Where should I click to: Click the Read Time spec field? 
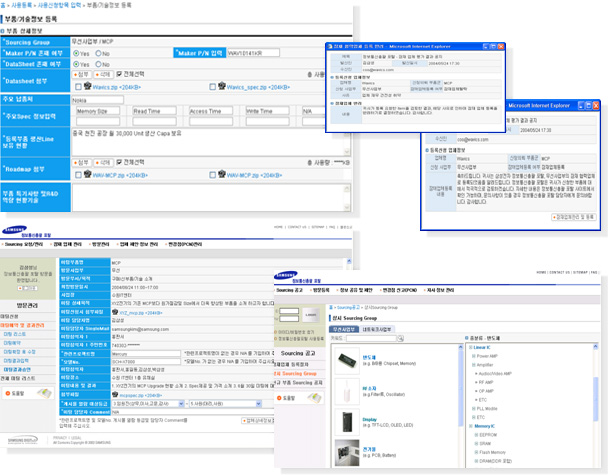tap(154, 111)
